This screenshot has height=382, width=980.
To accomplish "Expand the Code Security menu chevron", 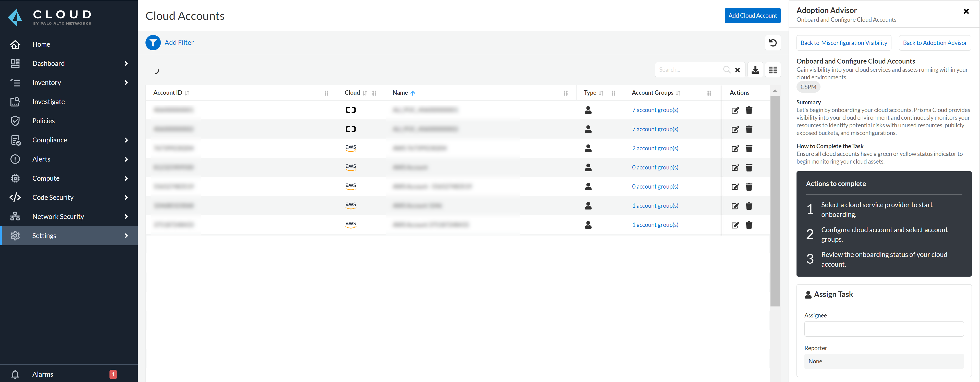I will [x=126, y=198].
